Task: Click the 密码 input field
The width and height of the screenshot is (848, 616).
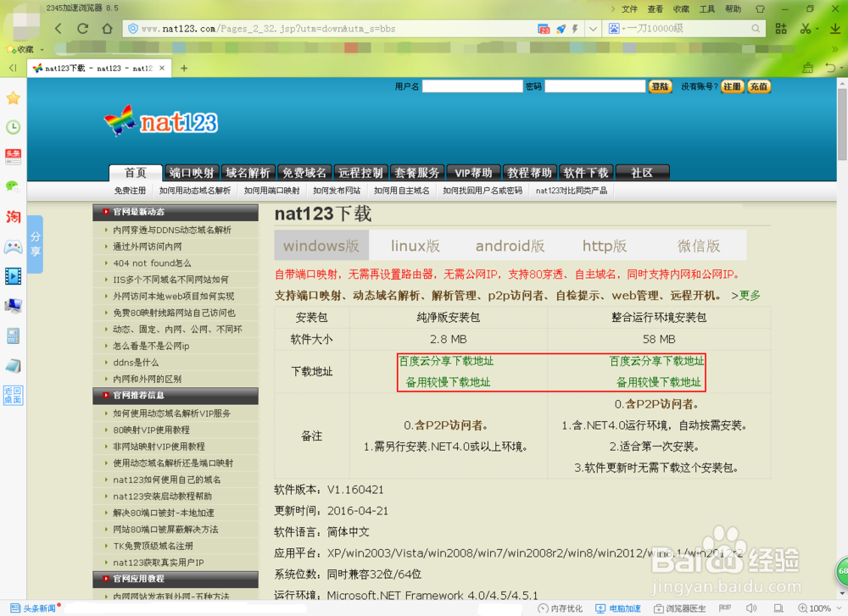Action: (x=595, y=86)
